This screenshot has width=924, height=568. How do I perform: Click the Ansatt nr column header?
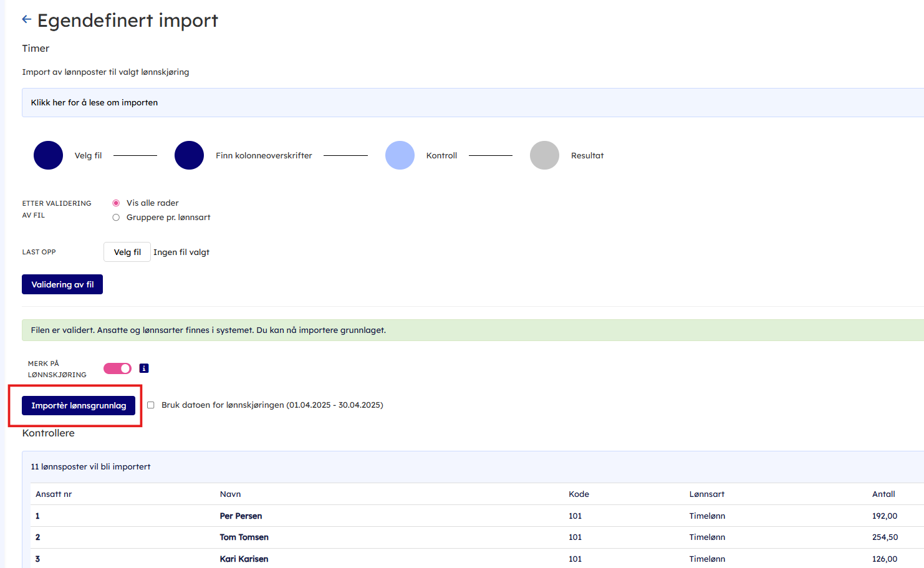[x=54, y=494]
